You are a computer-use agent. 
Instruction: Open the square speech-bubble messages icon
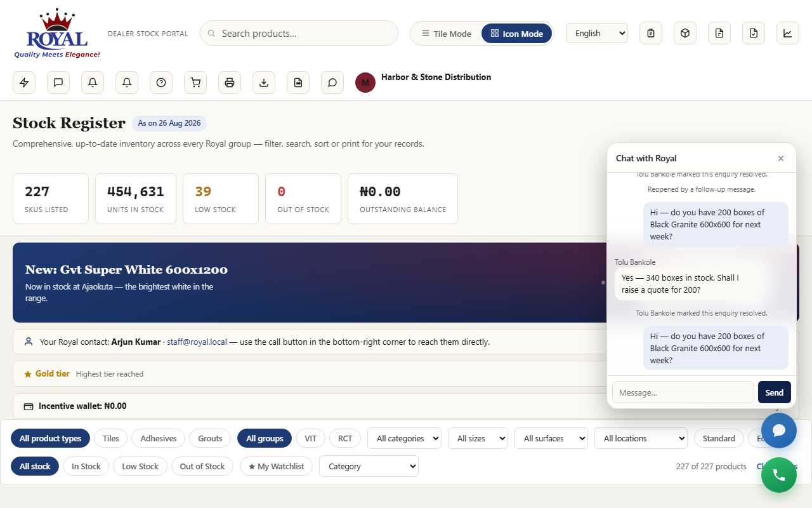pos(58,83)
